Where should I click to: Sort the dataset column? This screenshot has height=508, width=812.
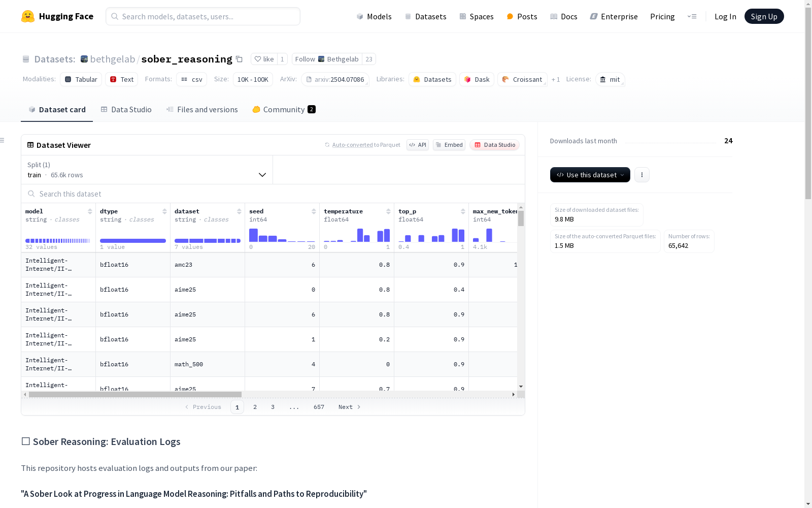point(239,211)
